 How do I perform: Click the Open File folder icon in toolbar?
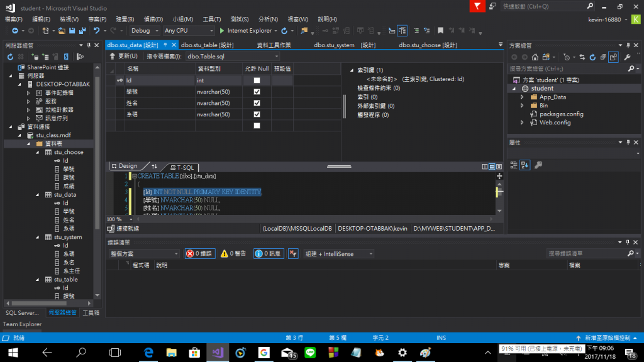tap(62, 31)
